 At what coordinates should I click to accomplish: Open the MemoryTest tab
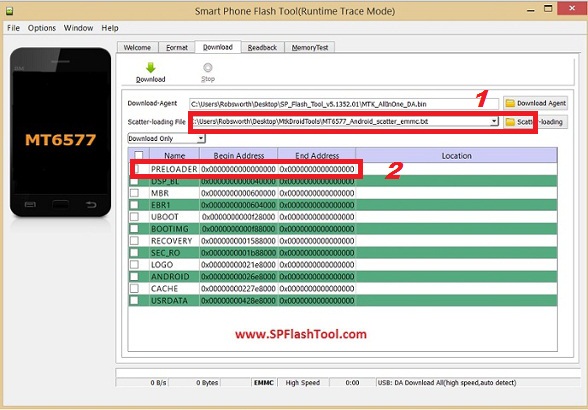click(x=310, y=48)
